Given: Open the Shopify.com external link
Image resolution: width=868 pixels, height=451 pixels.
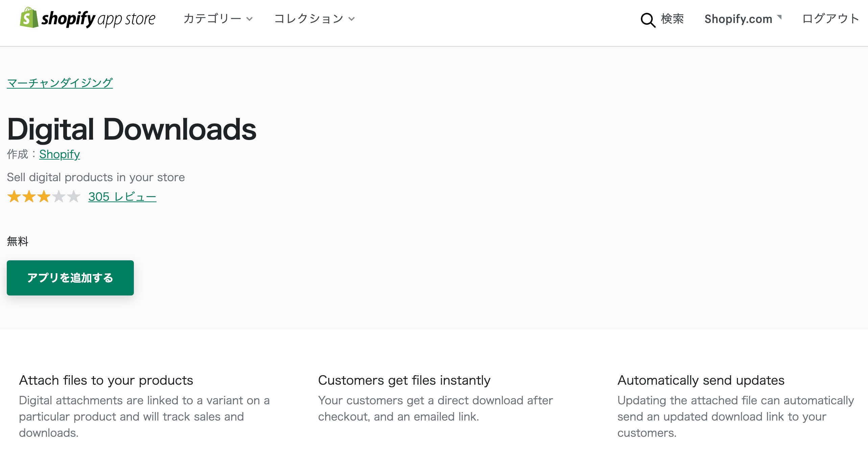Looking at the screenshot, I should pos(743,19).
